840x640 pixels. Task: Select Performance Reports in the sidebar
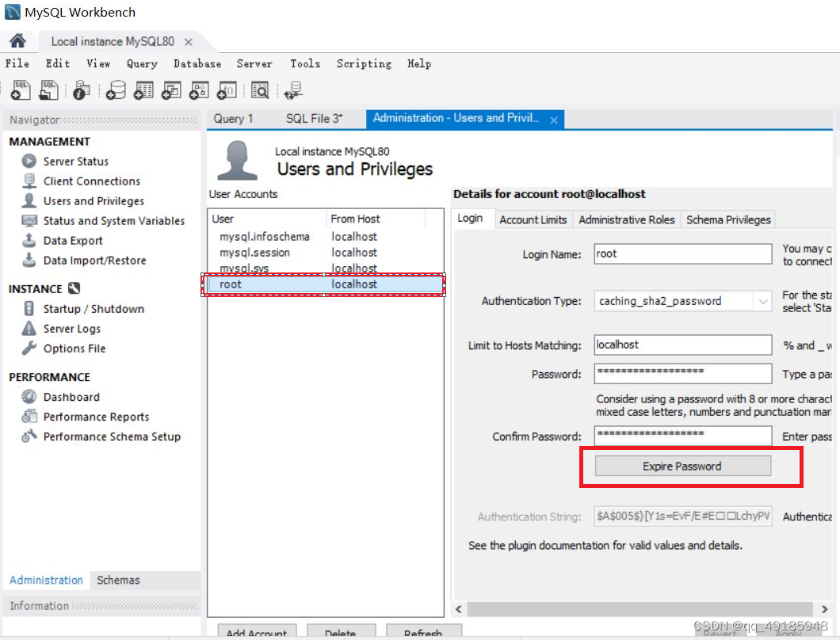(94, 417)
